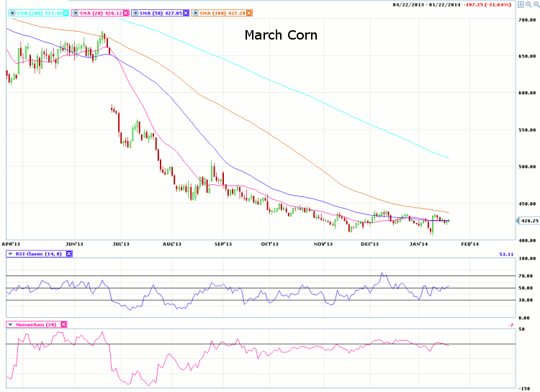Click the 426.25 current price marker
540x392 pixels.
pyautogui.click(x=528, y=222)
